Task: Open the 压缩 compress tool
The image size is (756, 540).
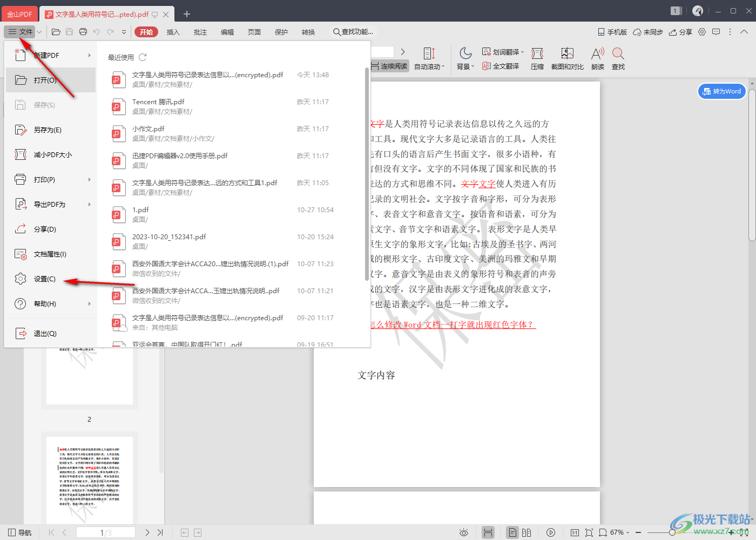Action: pyautogui.click(x=537, y=59)
